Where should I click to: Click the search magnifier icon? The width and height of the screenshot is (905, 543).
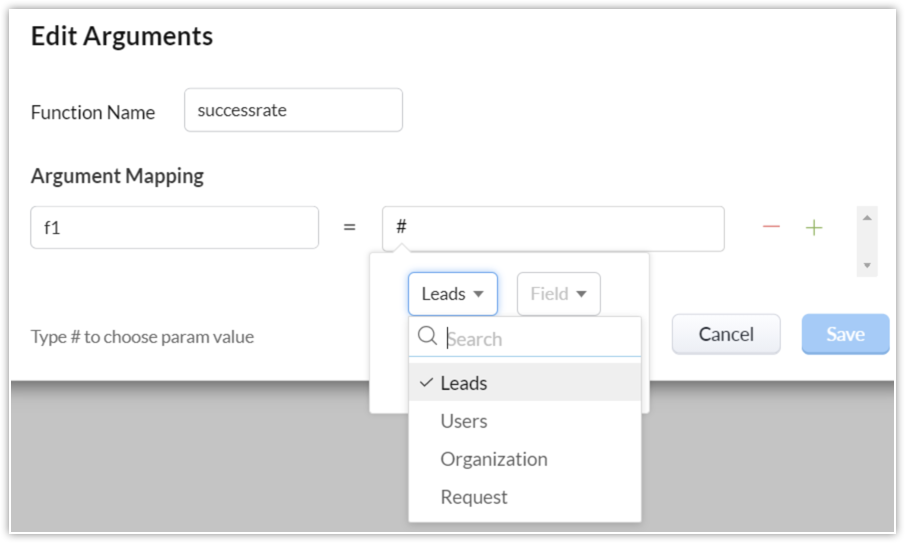point(427,337)
